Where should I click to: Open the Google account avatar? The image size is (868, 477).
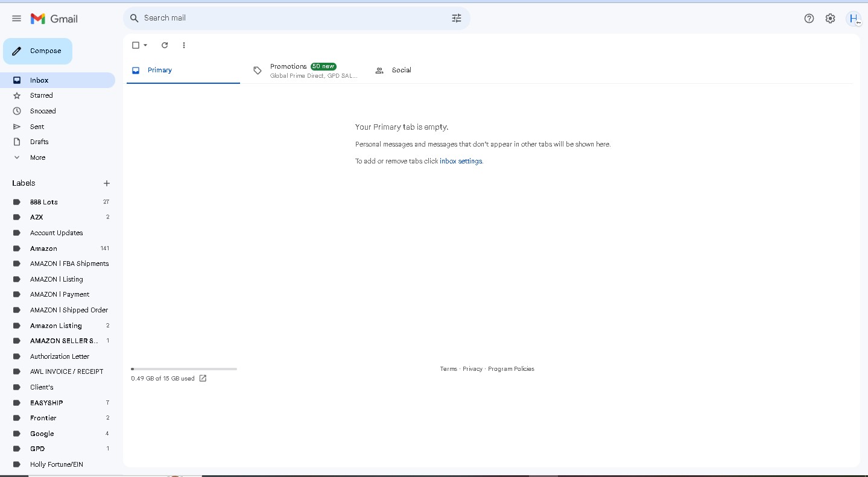coord(854,19)
